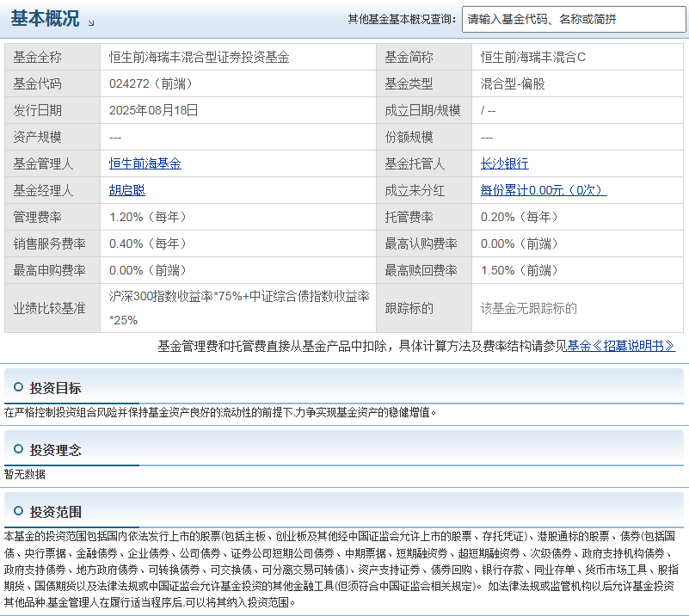Select the 投资范围 section heading

click(x=55, y=512)
